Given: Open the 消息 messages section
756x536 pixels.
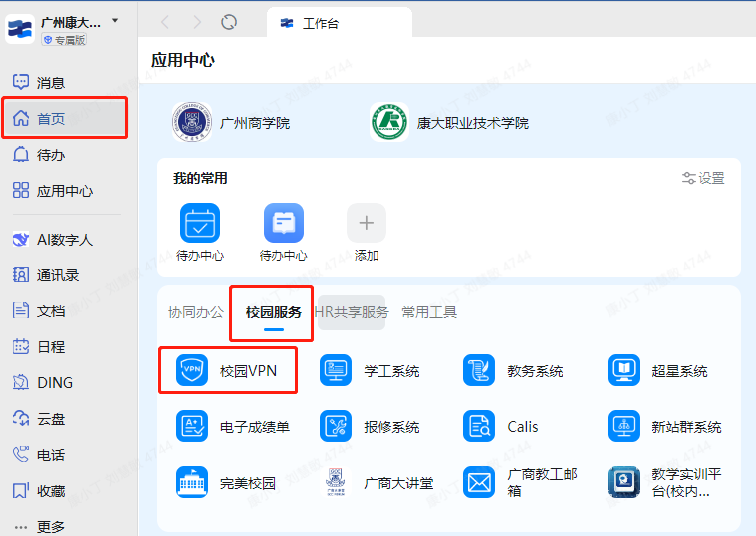Looking at the screenshot, I should [39, 83].
